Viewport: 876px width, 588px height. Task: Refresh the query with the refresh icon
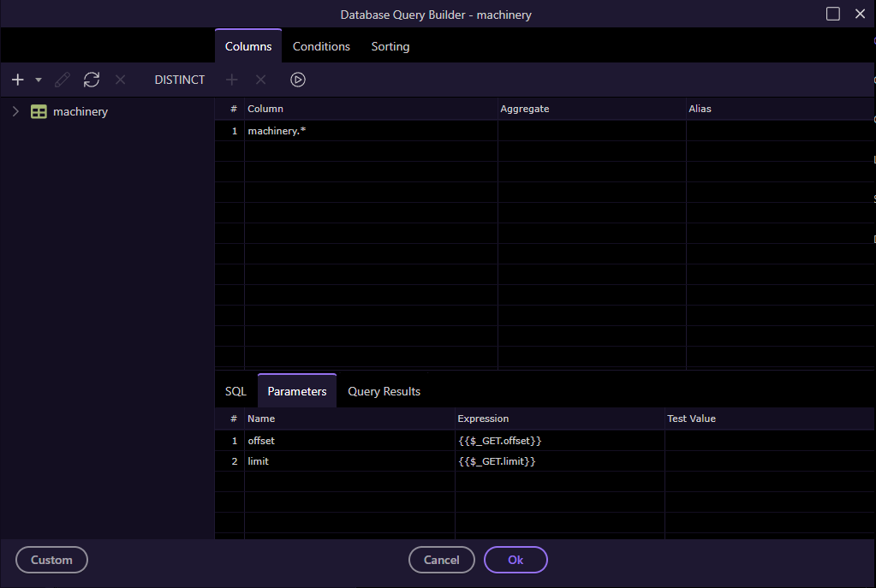click(91, 79)
